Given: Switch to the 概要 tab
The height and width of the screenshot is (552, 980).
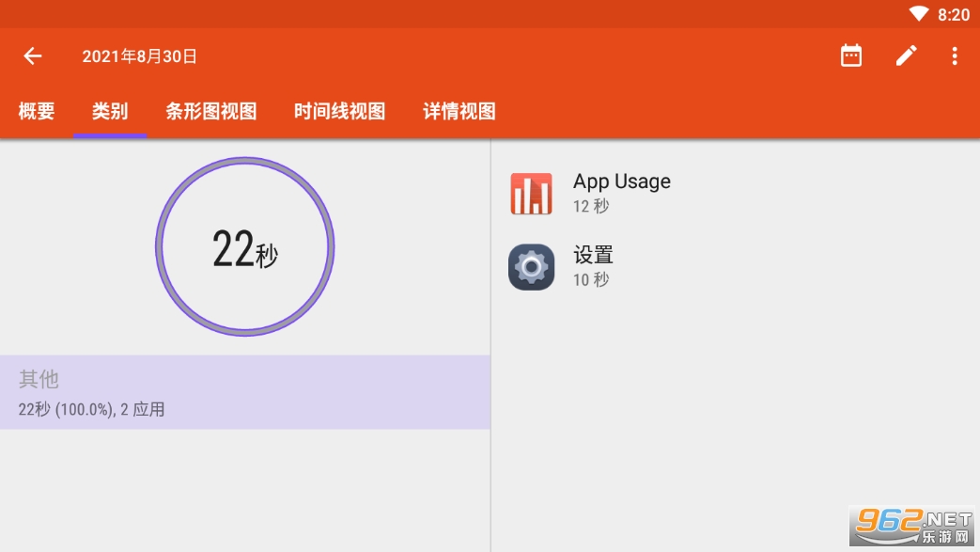Looking at the screenshot, I should (x=37, y=111).
